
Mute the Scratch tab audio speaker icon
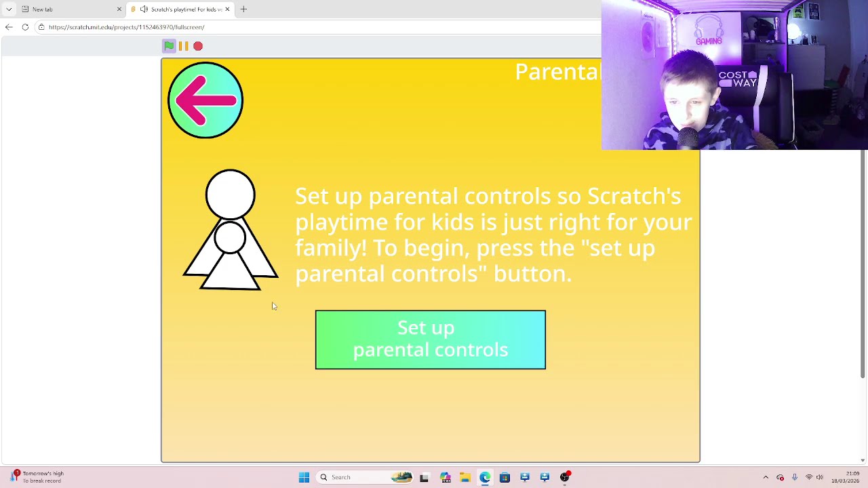(x=144, y=9)
